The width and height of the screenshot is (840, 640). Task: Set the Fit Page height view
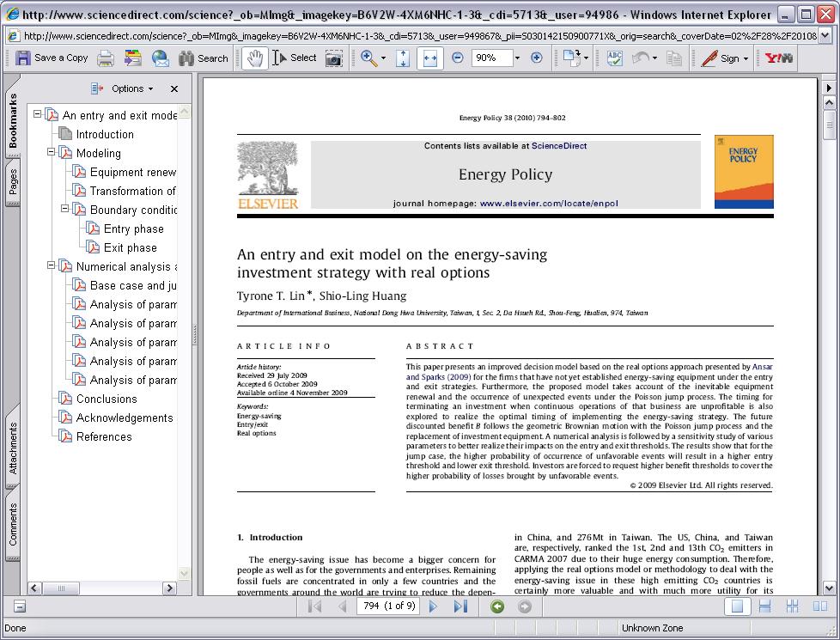pos(403,58)
